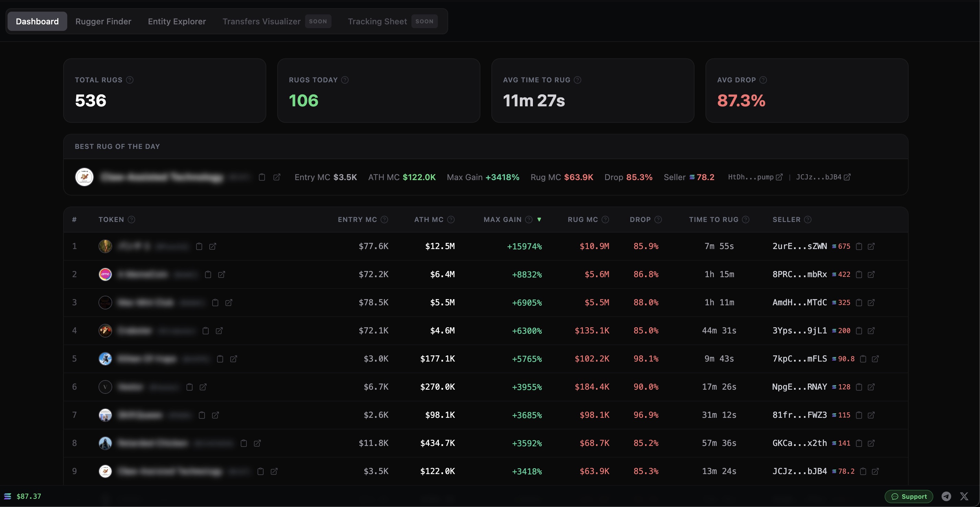Click the $87.37 balance in the bottom left
Image resolution: width=980 pixels, height=507 pixels.
tap(29, 496)
